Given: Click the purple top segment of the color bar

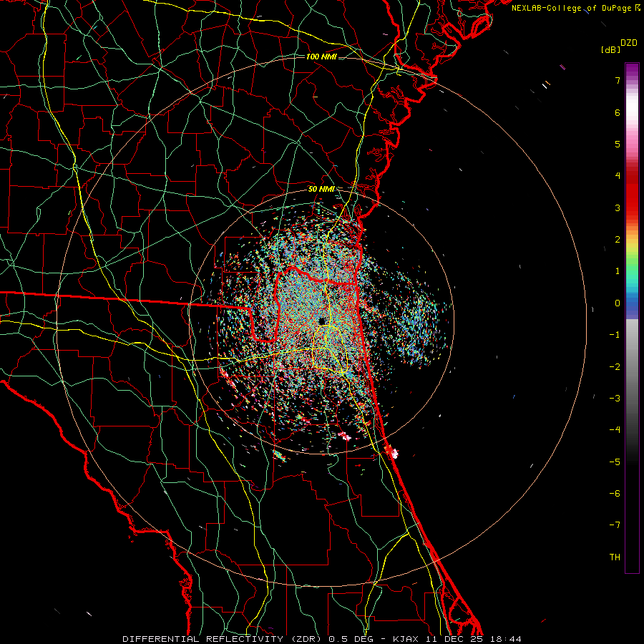Looking at the screenshot, I should coord(632,71).
